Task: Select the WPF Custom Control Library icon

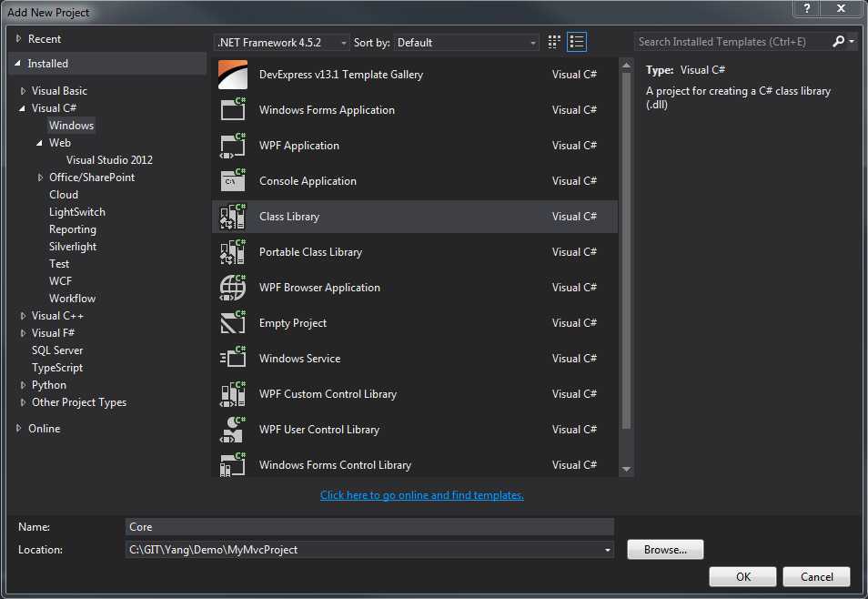Action: [x=233, y=393]
